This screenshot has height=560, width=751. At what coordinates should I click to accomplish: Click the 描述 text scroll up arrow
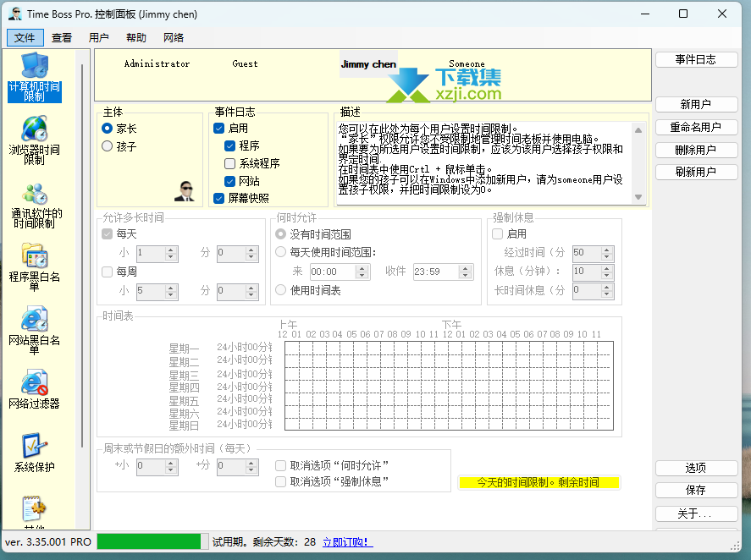point(638,130)
